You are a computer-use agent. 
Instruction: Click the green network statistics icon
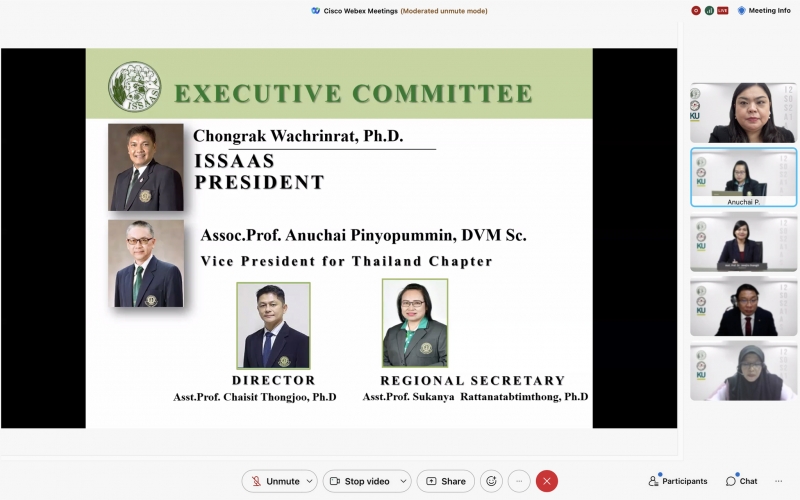[709, 10]
